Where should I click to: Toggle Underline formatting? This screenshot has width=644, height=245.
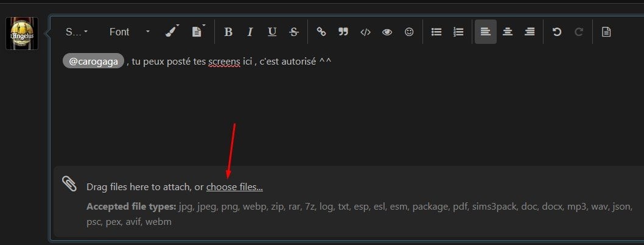tap(272, 32)
